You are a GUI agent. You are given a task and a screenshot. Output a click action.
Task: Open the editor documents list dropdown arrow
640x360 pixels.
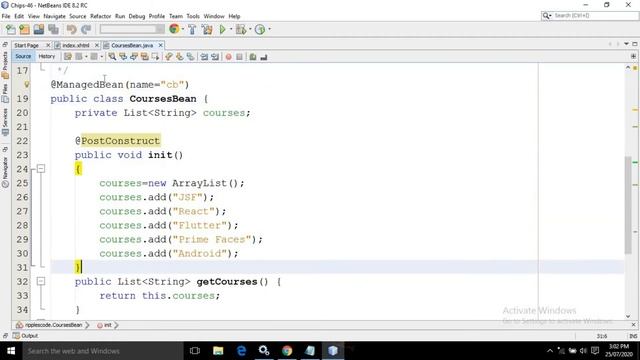click(x=626, y=44)
